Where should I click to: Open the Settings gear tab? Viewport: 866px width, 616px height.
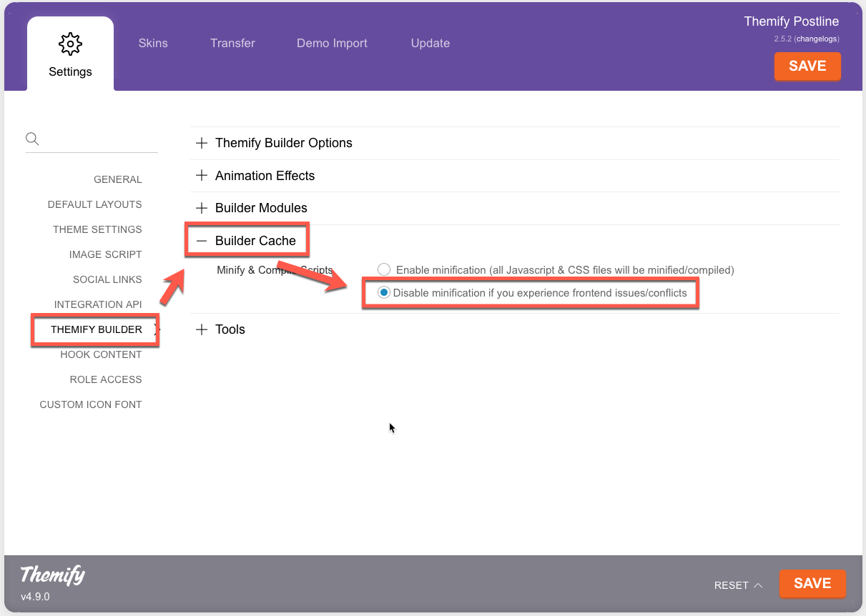click(70, 54)
